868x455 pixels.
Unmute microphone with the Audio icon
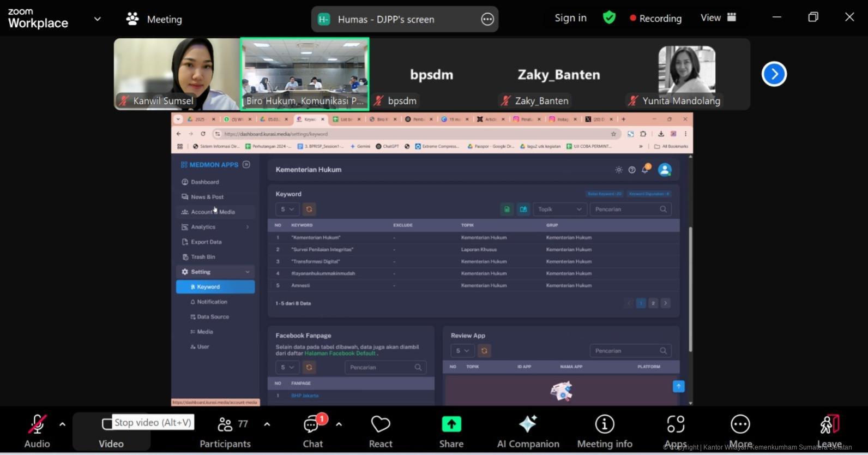[x=37, y=425]
